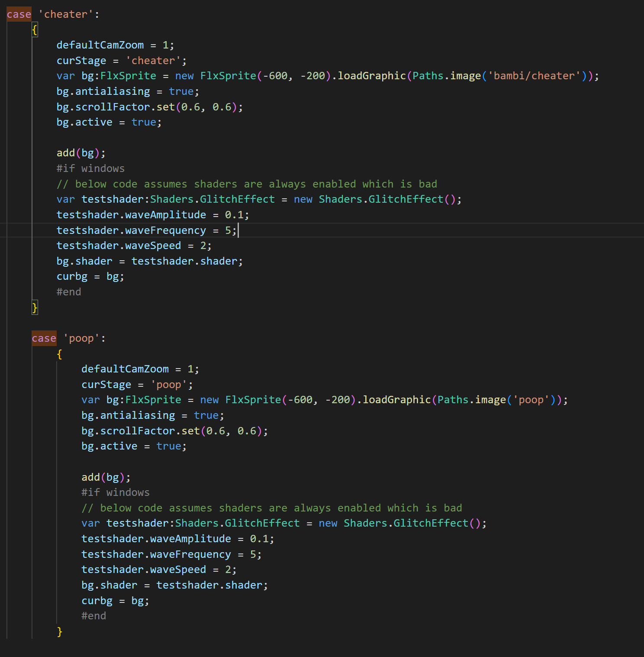Click the waveSpeed = 2 line in poop case
644x657 pixels.
pos(158,569)
